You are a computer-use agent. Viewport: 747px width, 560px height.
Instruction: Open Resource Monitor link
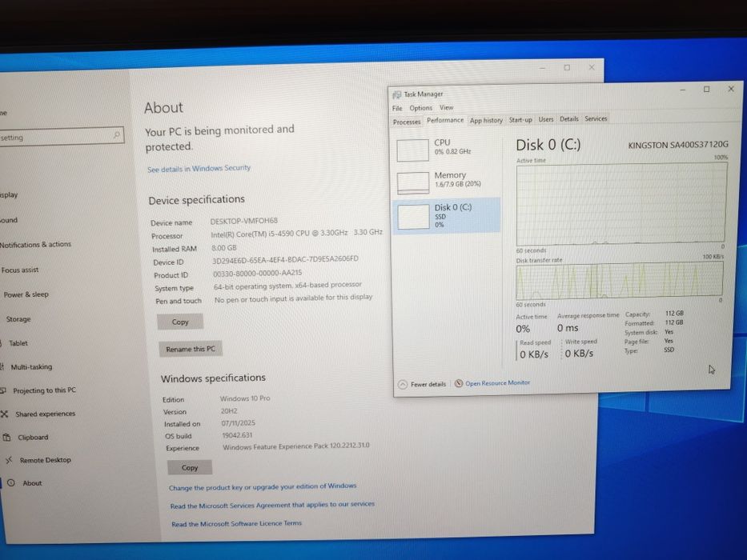pos(497,383)
